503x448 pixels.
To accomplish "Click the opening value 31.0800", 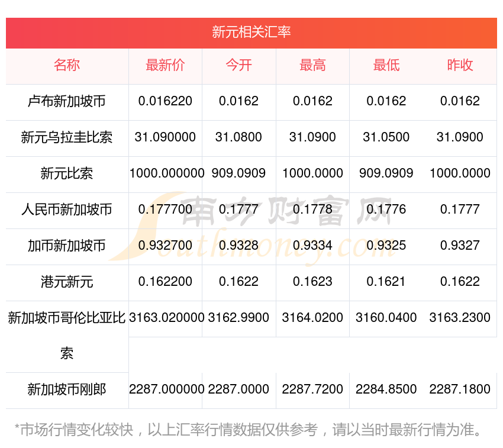I will [x=238, y=137].
